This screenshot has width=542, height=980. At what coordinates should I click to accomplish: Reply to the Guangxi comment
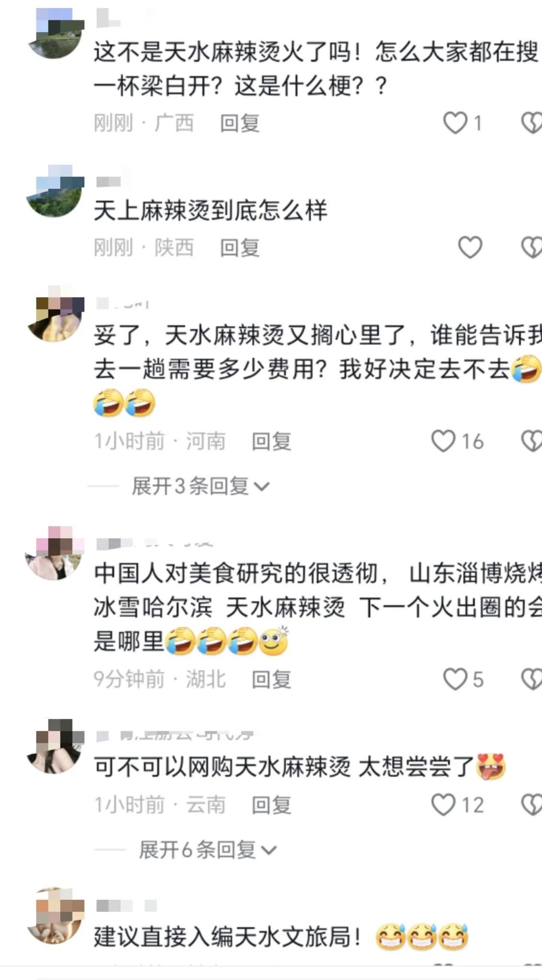pyautogui.click(x=240, y=123)
